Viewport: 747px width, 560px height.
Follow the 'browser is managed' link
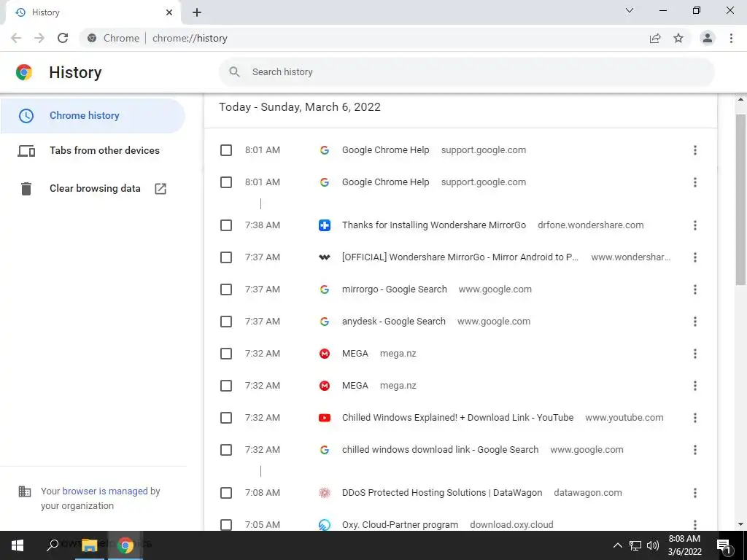point(105,491)
